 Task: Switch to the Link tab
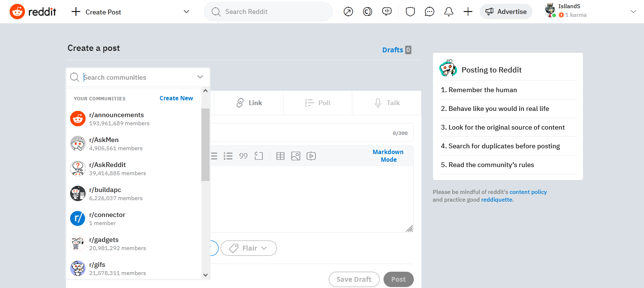pos(249,103)
